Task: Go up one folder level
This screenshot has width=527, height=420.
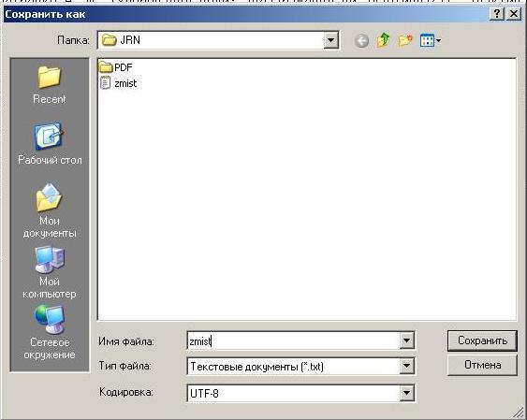Action: click(x=384, y=40)
